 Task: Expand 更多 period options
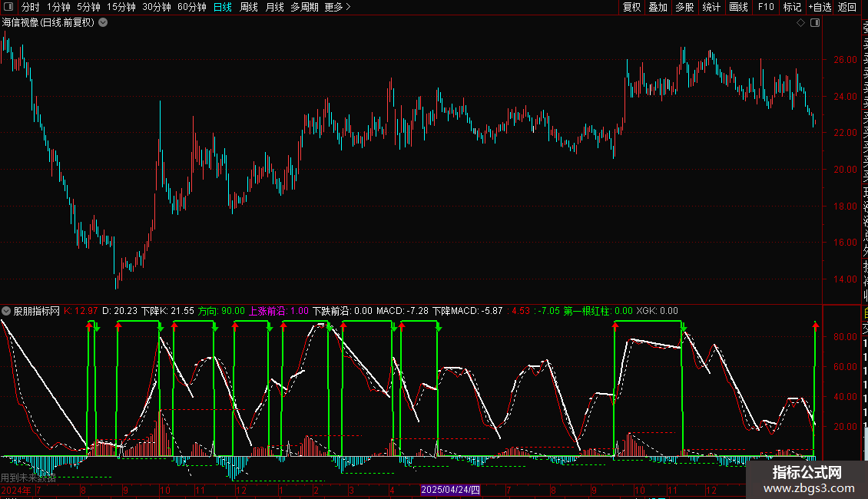(337, 7)
